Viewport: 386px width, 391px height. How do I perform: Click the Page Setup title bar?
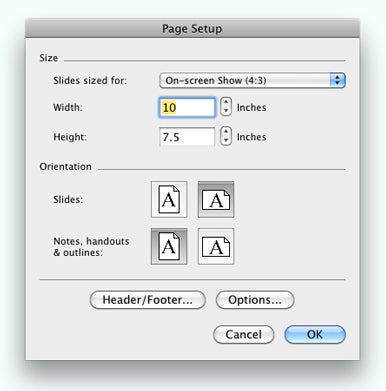193,29
